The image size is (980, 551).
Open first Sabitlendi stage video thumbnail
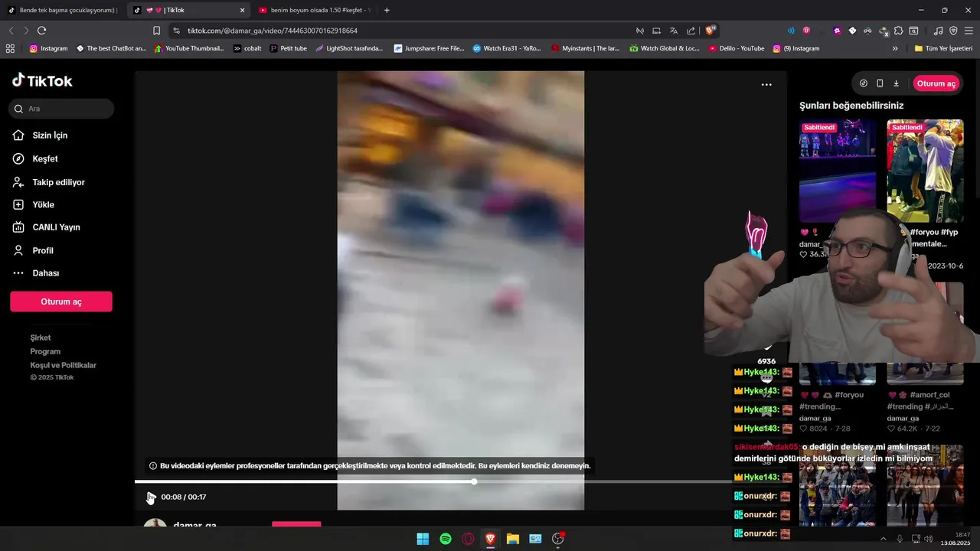(x=838, y=171)
